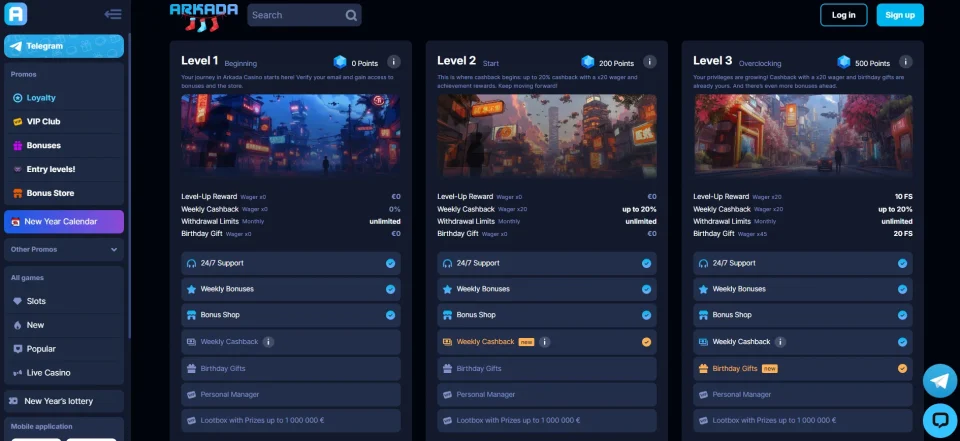Click the Arkada logo
The image size is (960, 441).
click(204, 17)
